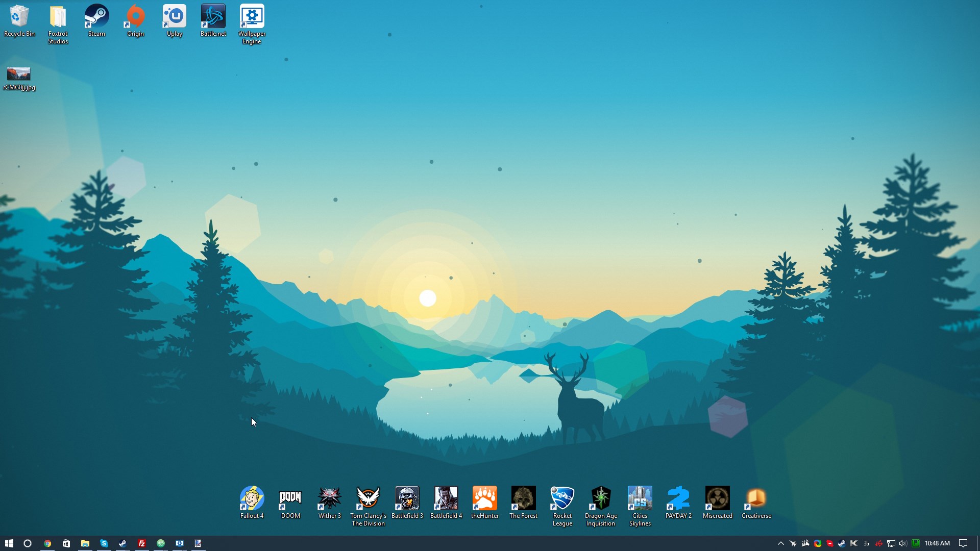Open Cortana search circle
980x551 pixels.
[x=28, y=543]
